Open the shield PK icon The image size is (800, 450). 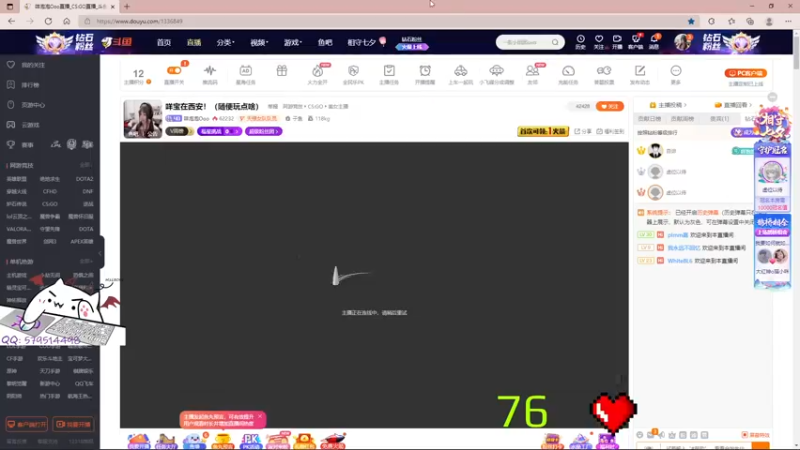(353, 70)
